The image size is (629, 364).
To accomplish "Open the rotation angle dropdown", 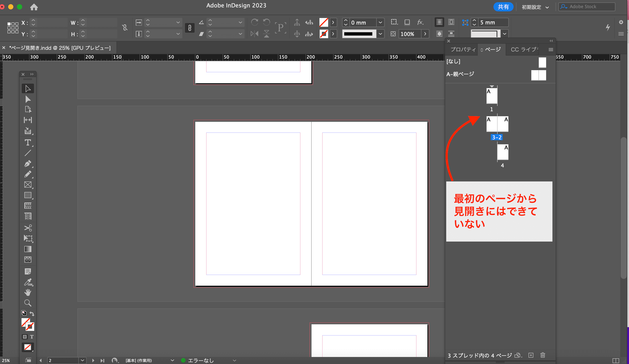I will pyautogui.click(x=240, y=22).
